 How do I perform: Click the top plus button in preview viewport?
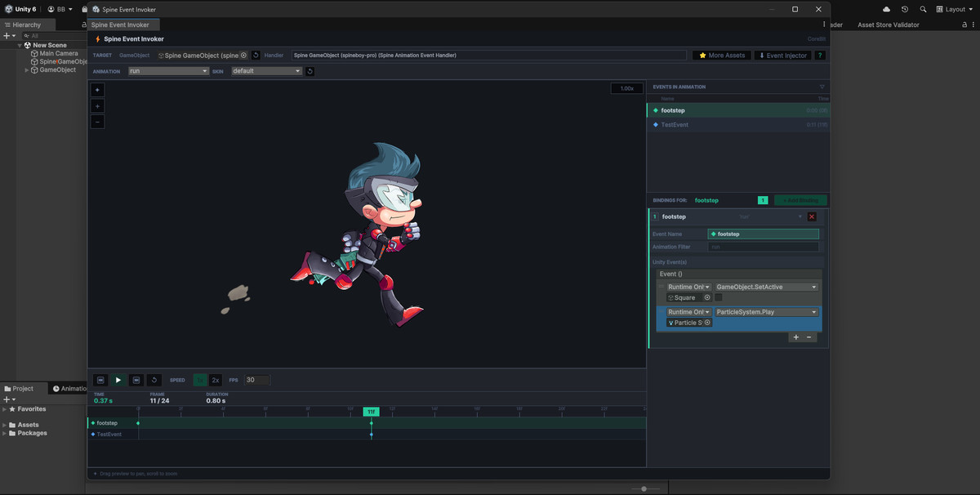point(97,90)
